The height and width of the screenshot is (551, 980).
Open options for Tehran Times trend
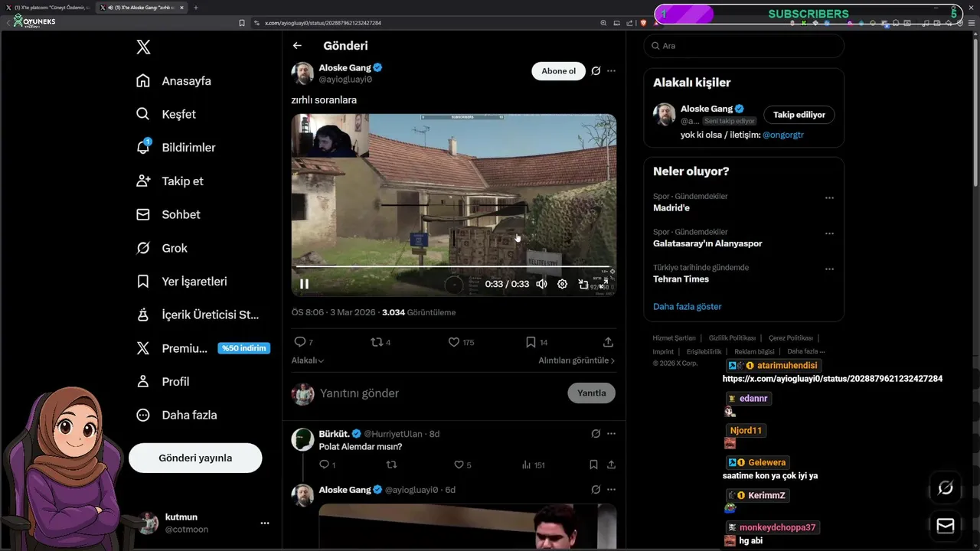click(829, 269)
